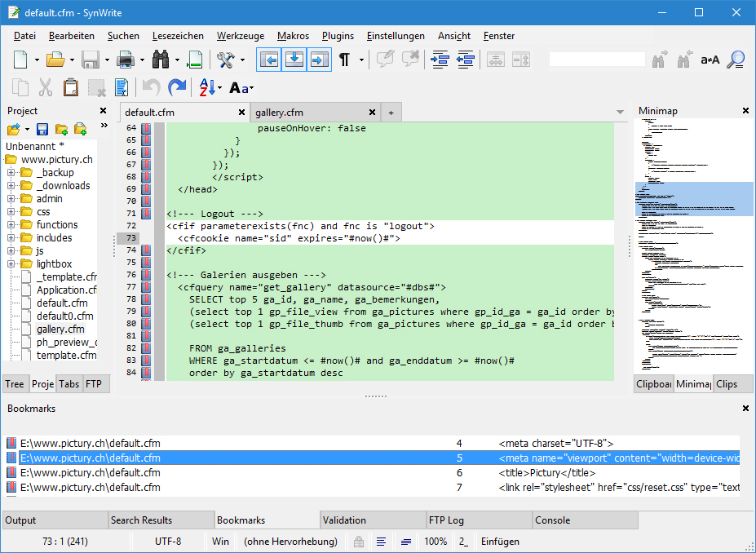Show more project toolbar items chevron

click(104, 126)
